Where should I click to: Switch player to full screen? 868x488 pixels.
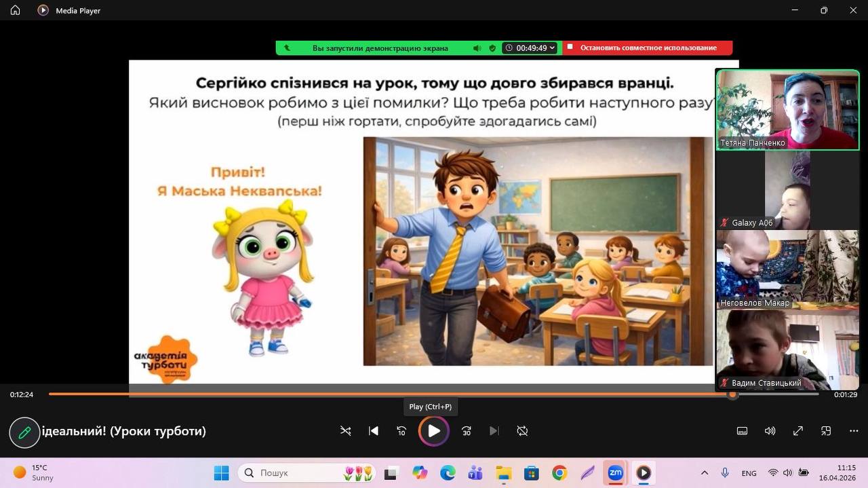798,431
